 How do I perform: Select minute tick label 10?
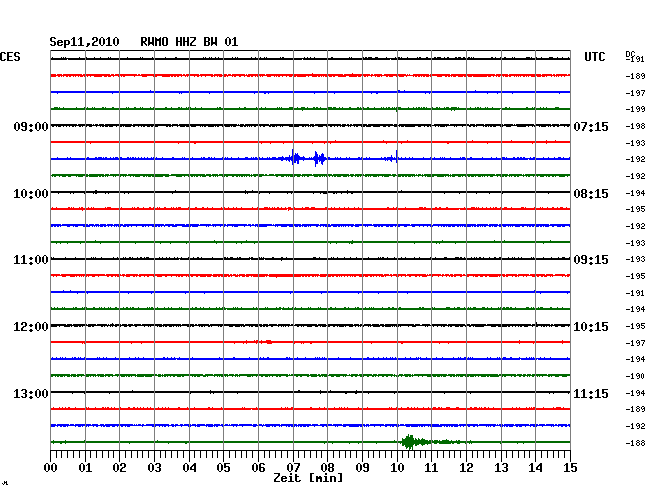click(397, 467)
